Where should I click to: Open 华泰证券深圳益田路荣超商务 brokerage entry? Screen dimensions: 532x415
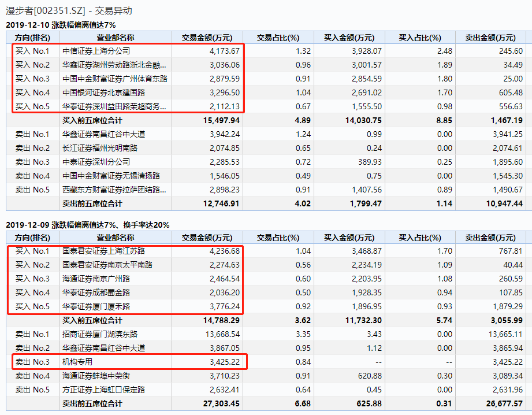point(114,106)
